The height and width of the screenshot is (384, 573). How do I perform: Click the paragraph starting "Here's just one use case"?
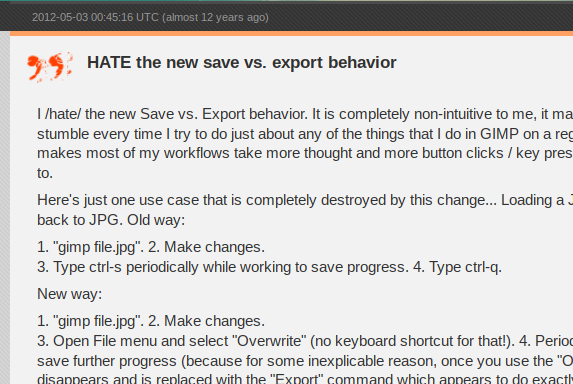(305, 210)
